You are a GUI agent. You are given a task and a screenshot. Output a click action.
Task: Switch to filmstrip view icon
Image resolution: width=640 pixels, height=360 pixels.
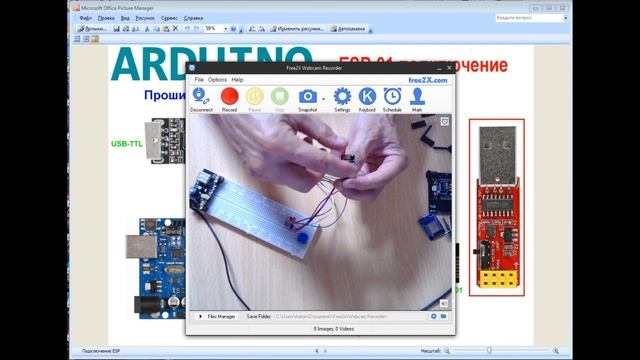(86, 39)
